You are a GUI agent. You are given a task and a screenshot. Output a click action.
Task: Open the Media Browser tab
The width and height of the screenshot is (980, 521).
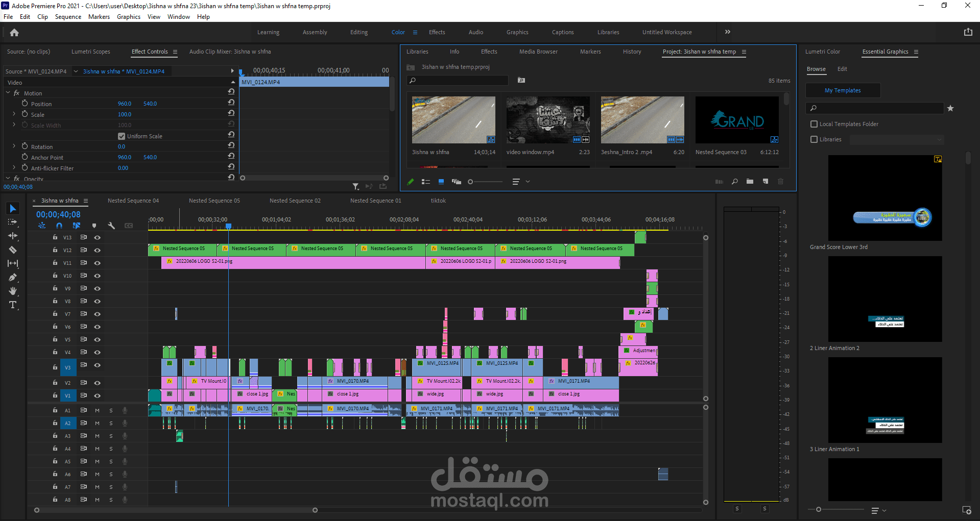[538, 52]
